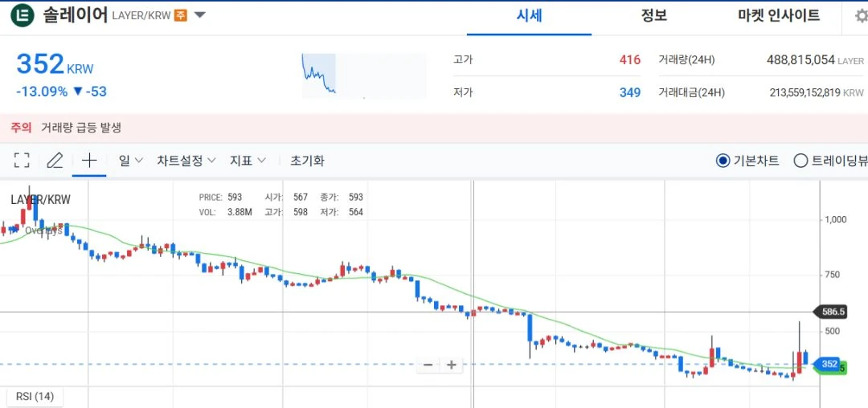Click the Solayer coin logo

pyautogui.click(x=23, y=15)
